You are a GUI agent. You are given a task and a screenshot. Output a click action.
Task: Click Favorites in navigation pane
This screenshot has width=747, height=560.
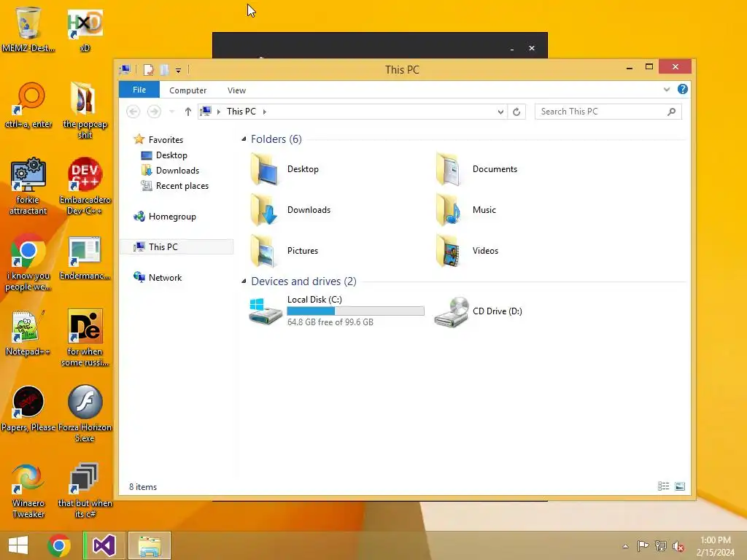click(x=158, y=139)
